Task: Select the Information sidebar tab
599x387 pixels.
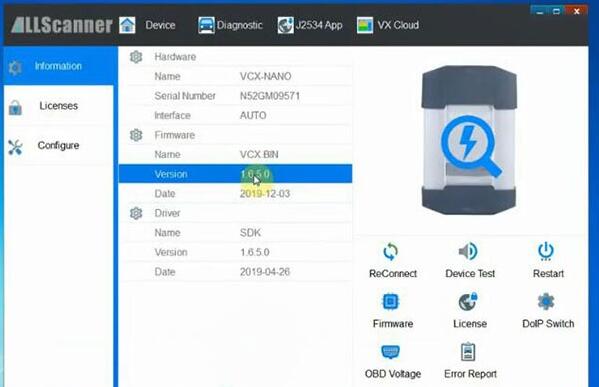Action: (58, 66)
